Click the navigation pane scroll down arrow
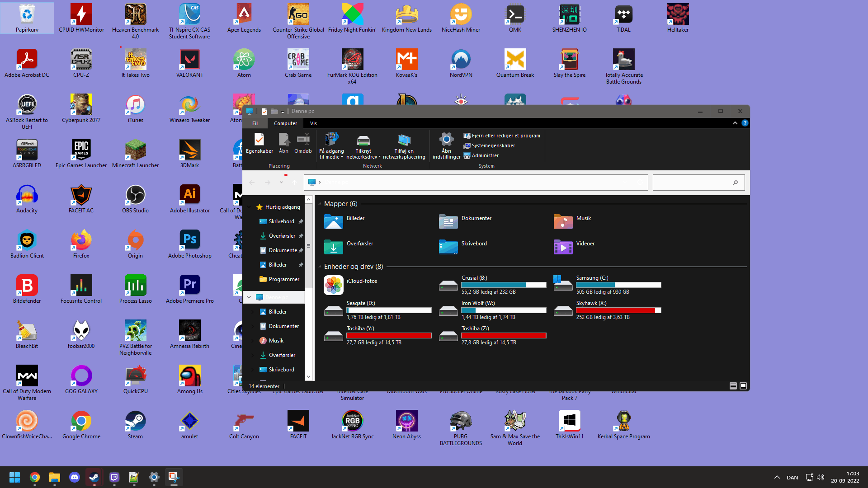This screenshot has width=868, height=488. click(308, 376)
